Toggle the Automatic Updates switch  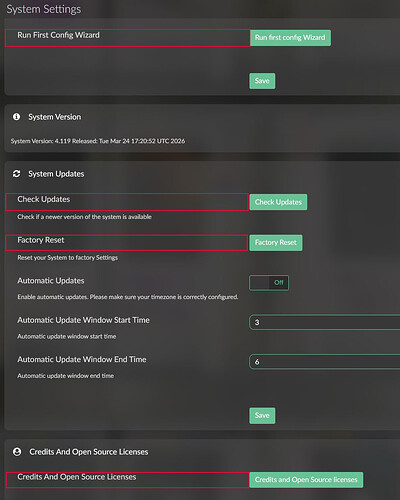(x=269, y=283)
